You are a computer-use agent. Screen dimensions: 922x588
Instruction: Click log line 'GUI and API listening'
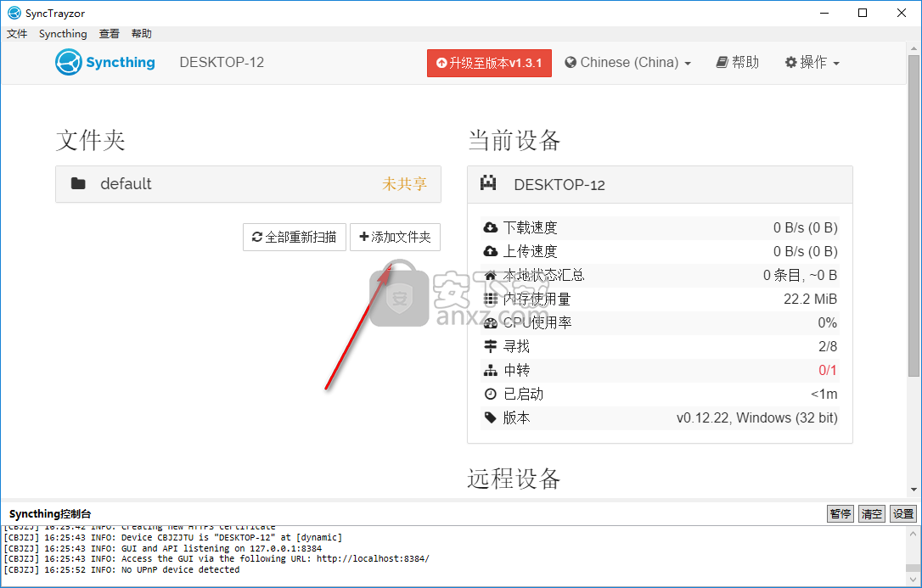pyautogui.click(x=163, y=548)
